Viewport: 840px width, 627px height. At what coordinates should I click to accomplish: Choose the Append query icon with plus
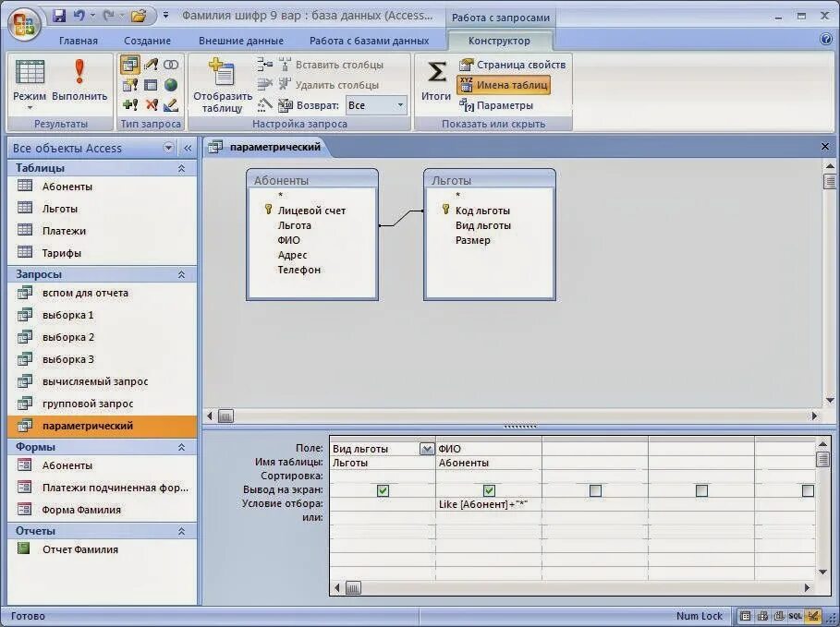click(x=130, y=104)
